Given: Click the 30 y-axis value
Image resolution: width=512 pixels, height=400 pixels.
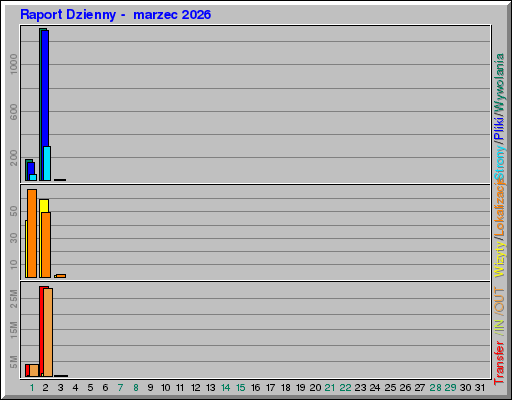Looking at the screenshot, I should coord(13,238).
